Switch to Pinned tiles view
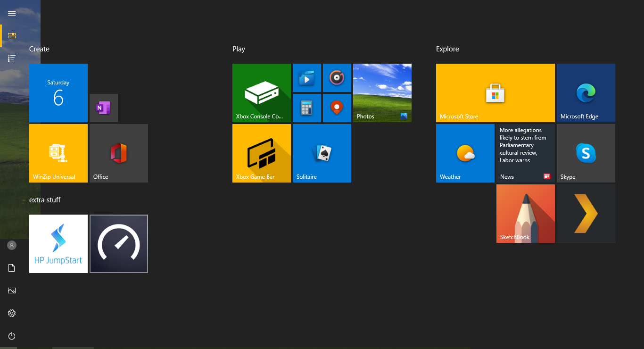This screenshot has height=349, width=644. click(x=12, y=36)
